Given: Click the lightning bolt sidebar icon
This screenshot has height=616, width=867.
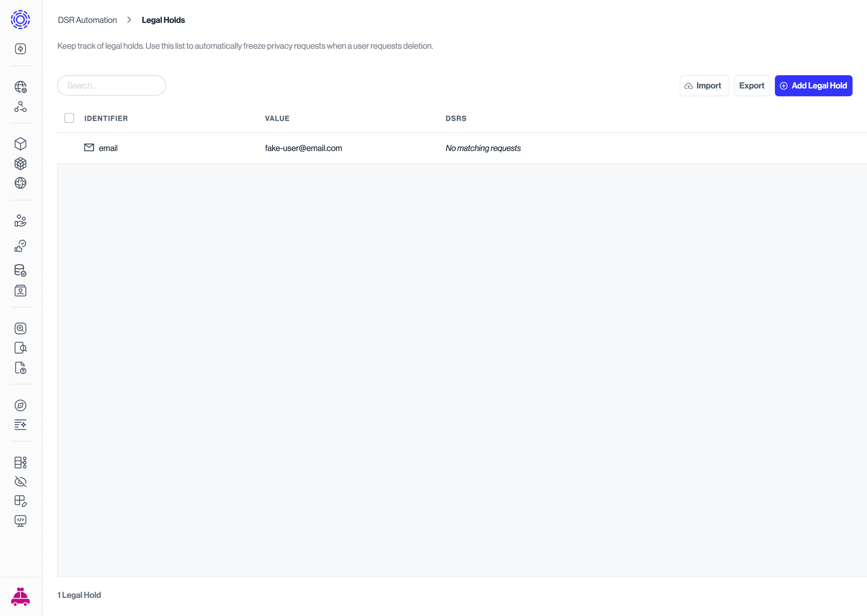Looking at the screenshot, I should 21,48.
